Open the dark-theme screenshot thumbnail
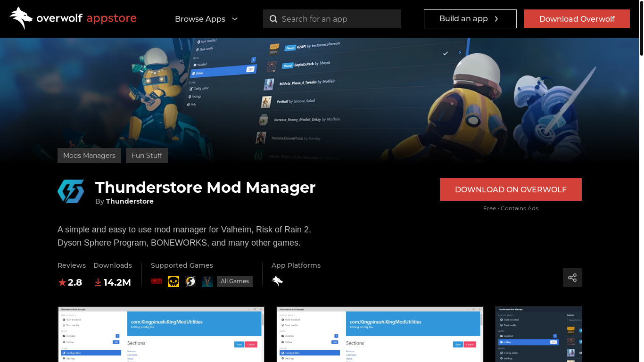 pyautogui.click(x=538, y=334)
